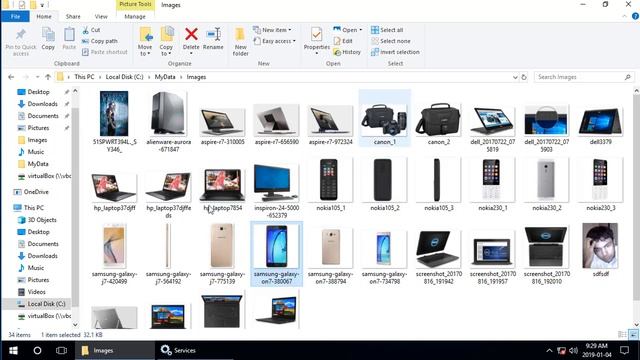Refresh the Images folder view
This screenshot has width=640, height=360.
pos(524,77)
